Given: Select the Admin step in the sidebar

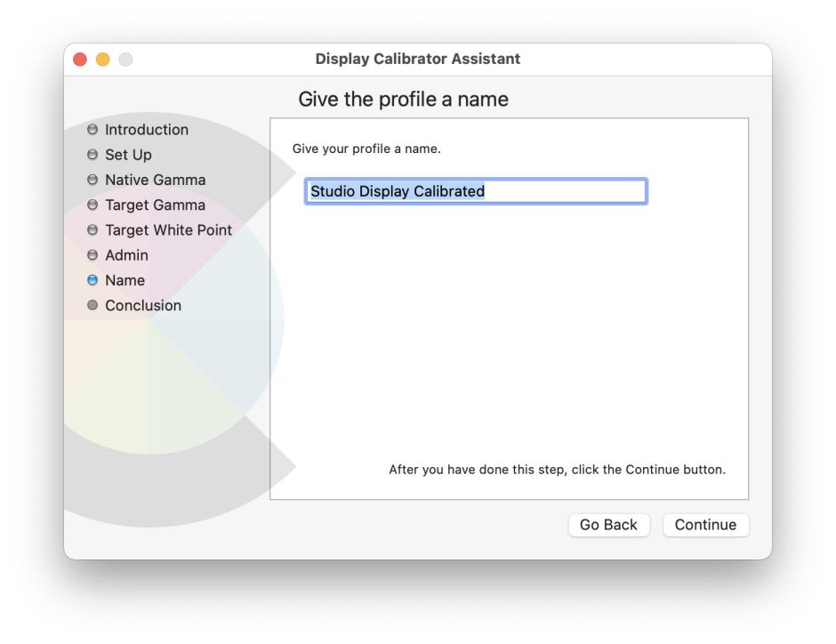Looking at the screenshot, I should [x=129, y=255].
